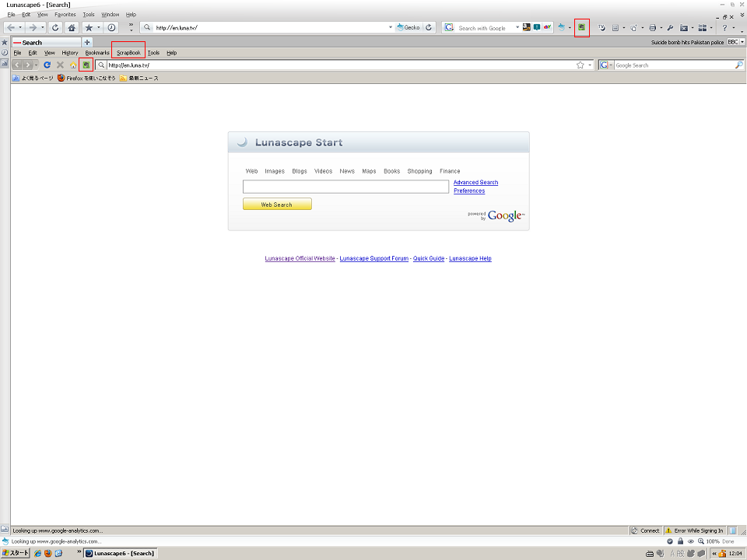Select the eBay search engine icon
This screenshot has width=747, height=560.
(547, 27)
